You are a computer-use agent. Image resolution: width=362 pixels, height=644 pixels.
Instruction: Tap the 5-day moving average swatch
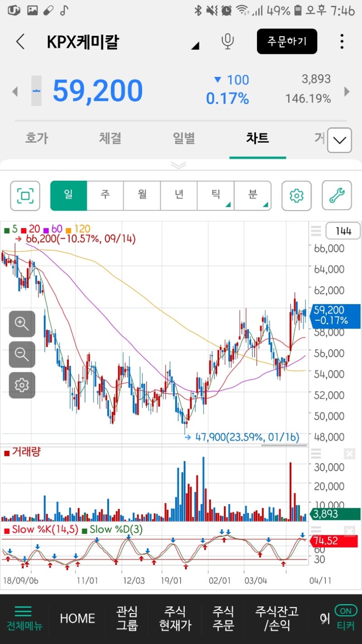point(6,230)
